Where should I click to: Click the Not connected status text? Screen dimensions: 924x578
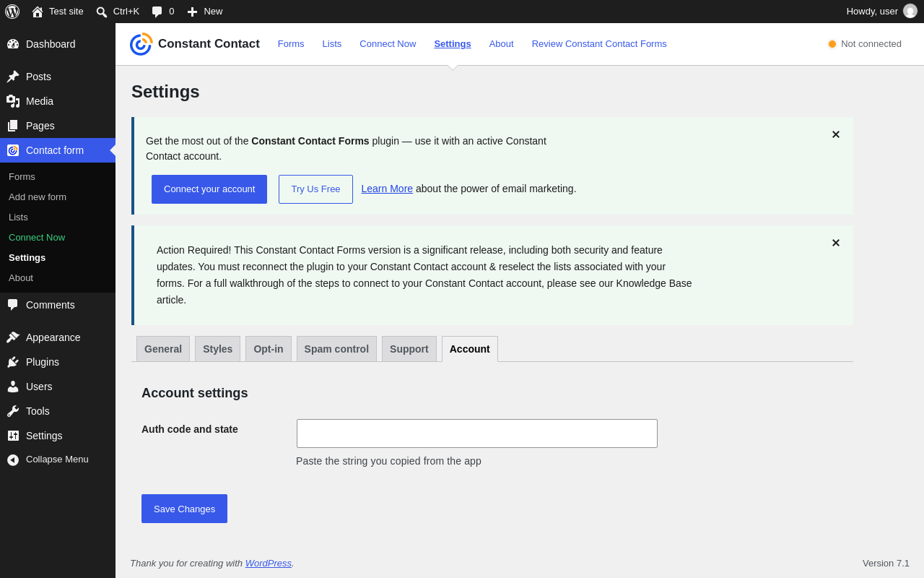coord(871,44)
